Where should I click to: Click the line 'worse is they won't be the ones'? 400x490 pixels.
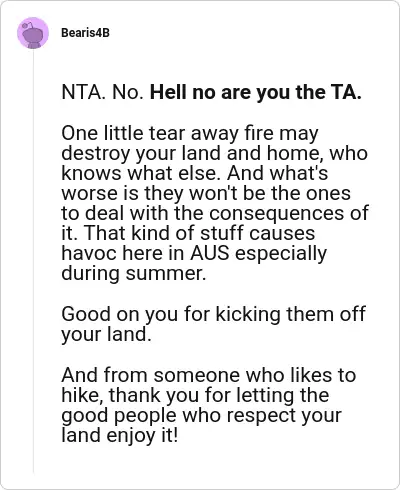pos(206,194)
